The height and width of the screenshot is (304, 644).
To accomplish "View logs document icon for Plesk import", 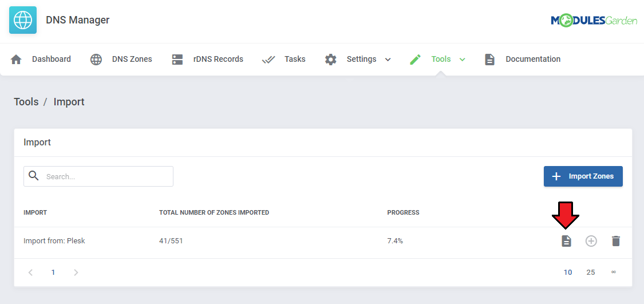I will (x=566, y=241).
